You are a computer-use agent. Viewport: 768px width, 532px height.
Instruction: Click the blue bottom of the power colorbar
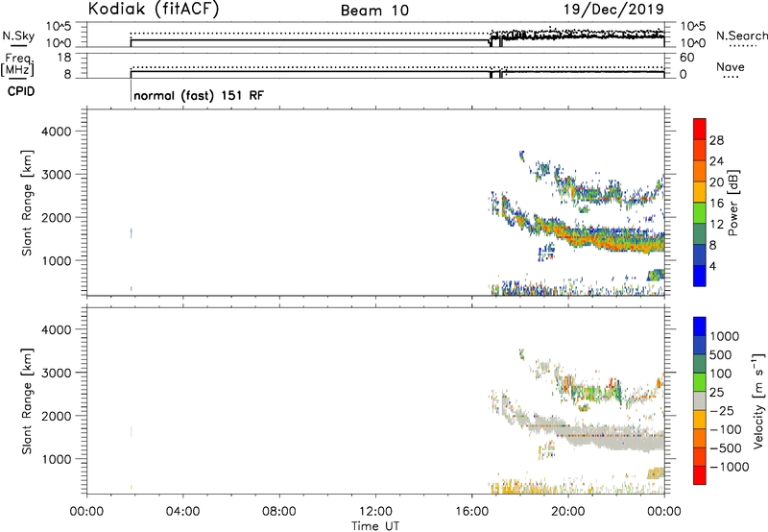(x=700, y=276)
